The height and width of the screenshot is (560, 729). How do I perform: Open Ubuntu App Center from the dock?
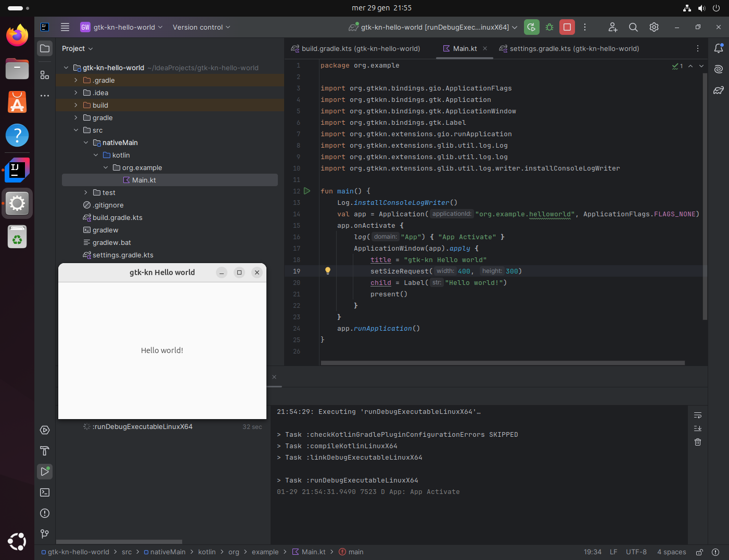[x=17, y=102]
